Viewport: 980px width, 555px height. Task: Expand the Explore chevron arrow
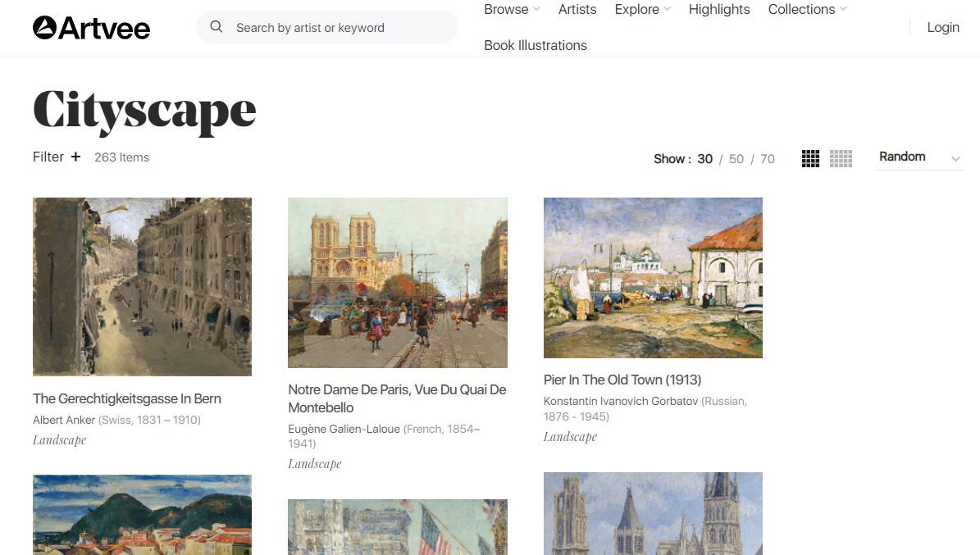click(x=667, y=9)
